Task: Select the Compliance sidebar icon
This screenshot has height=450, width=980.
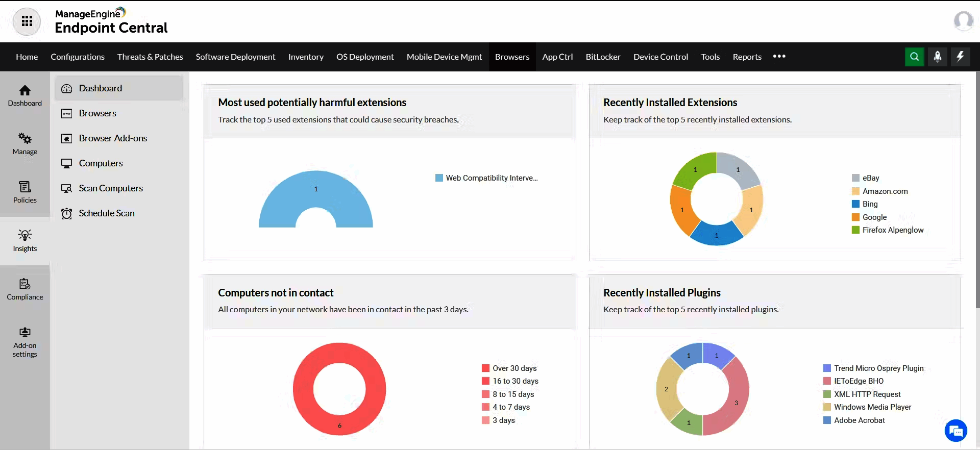Action: coord(25,289)
